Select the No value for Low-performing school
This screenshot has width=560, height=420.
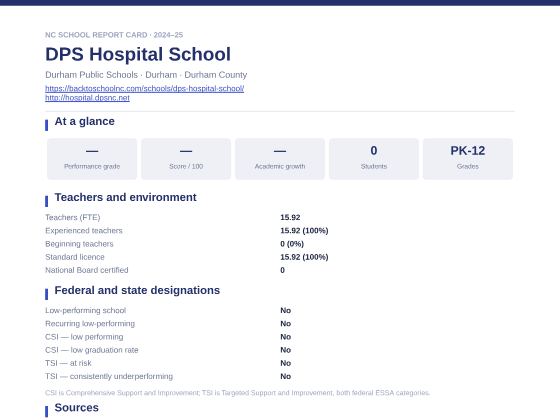(286, 310)
